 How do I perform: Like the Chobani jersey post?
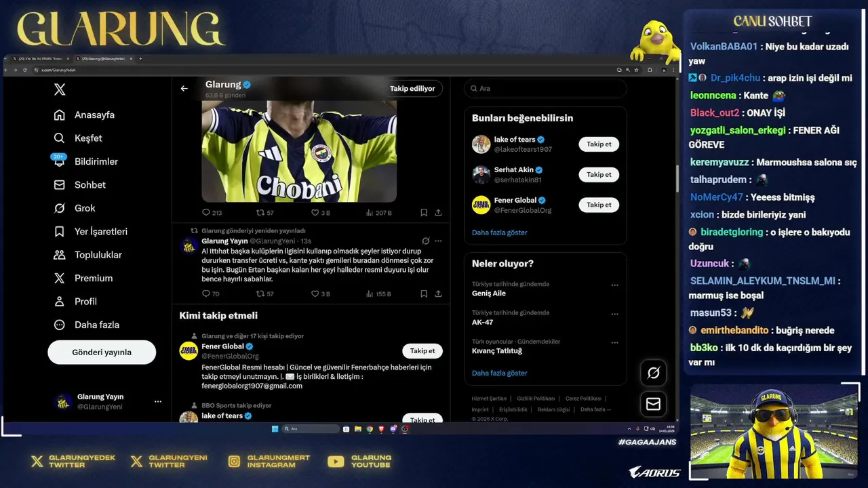(x=320, y=213)
